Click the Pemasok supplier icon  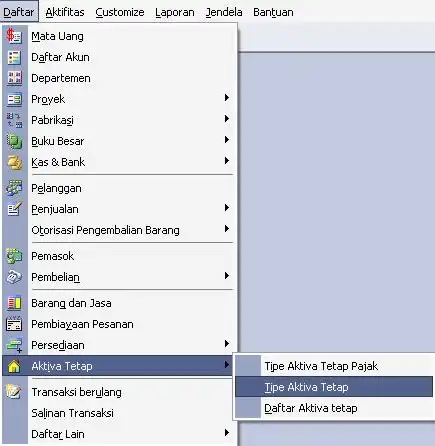tap(14, 256)
